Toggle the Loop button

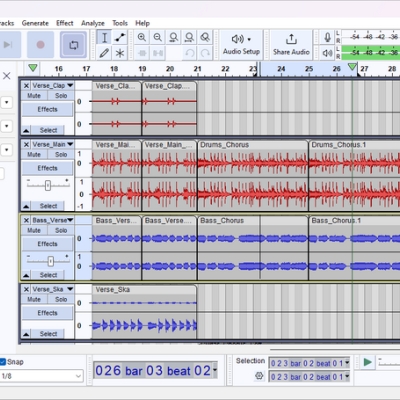coord(73,45)
